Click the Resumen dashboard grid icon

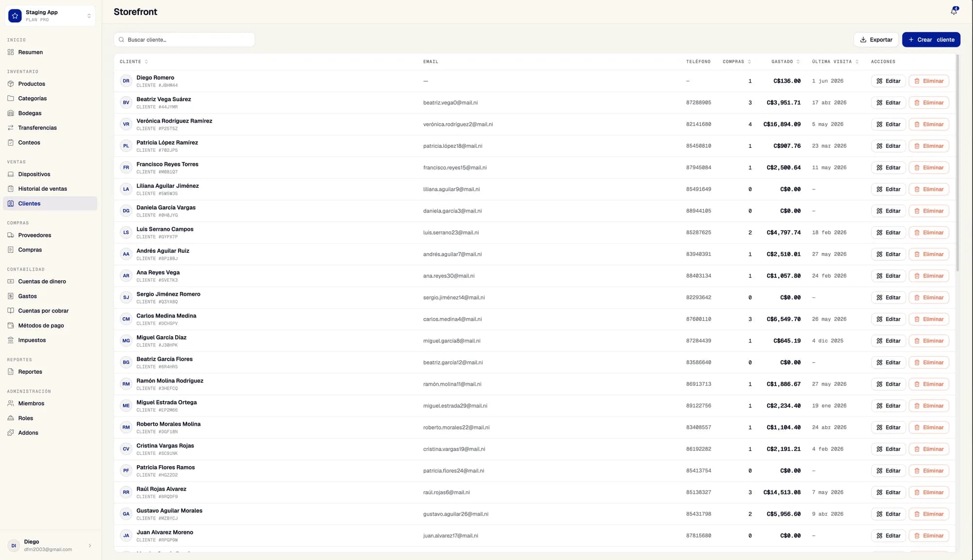click(11, 52)
